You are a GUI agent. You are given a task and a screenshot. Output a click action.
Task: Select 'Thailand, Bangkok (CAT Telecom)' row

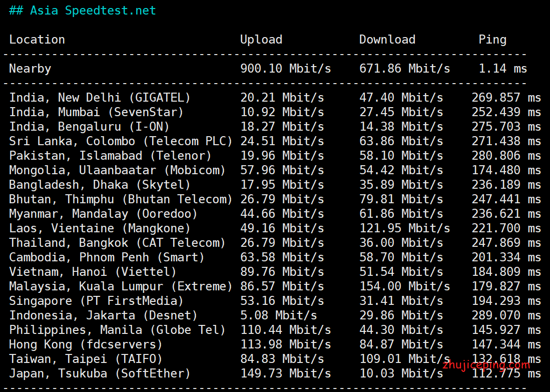(275, 243)
